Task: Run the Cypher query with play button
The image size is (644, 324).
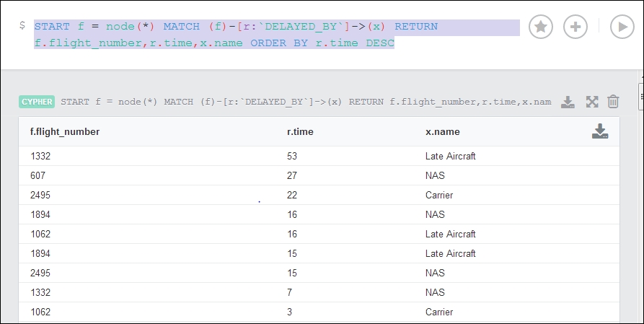Action: click(622, 27)
